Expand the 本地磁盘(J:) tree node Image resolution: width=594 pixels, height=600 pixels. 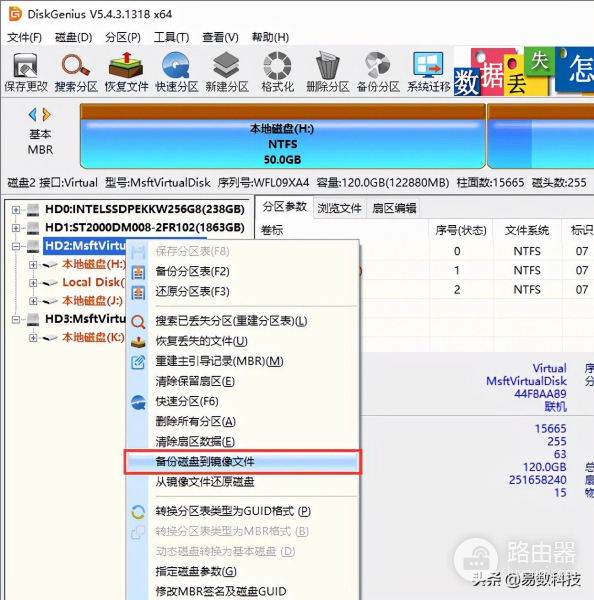click(x=33, y=301)
